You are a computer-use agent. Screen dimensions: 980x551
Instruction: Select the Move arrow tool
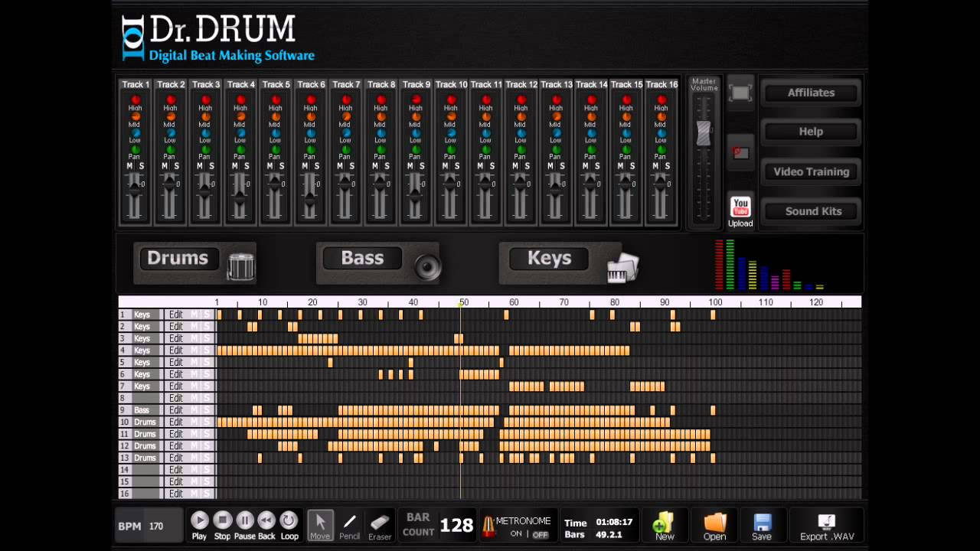tap(320, 525)
